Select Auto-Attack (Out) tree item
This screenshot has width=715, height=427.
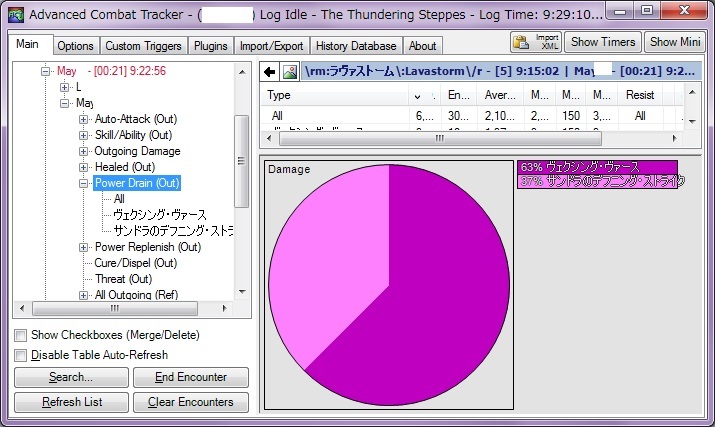135,119
